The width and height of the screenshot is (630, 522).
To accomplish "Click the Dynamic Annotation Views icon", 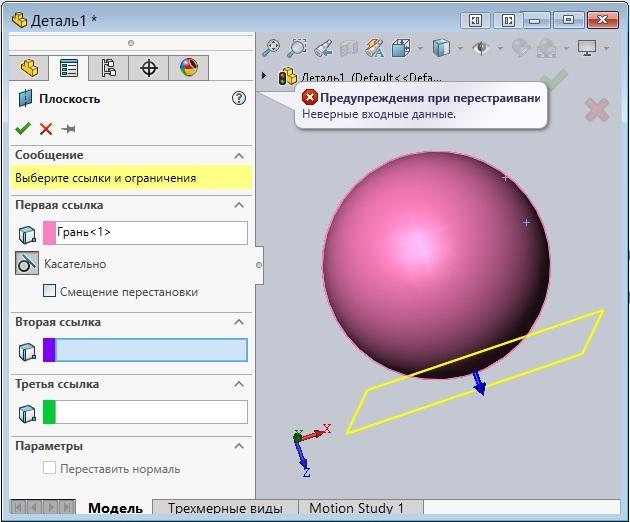I will pos(374,48).
